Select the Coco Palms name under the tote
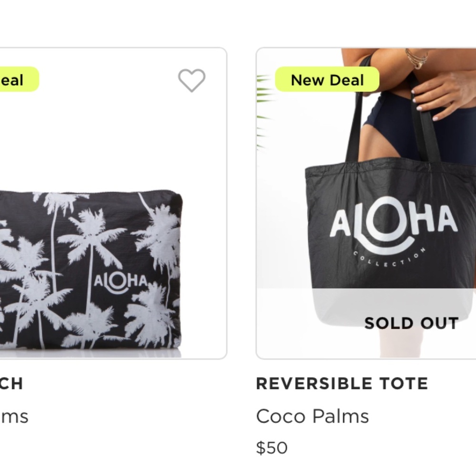Viewport: 476px width, 476px height. (312, 416)
